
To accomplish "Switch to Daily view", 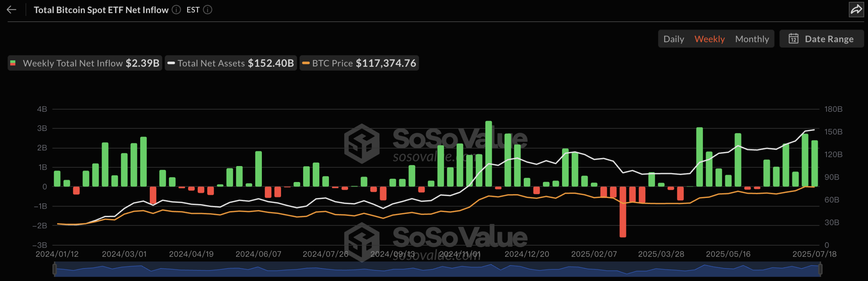I will point(674,39).
